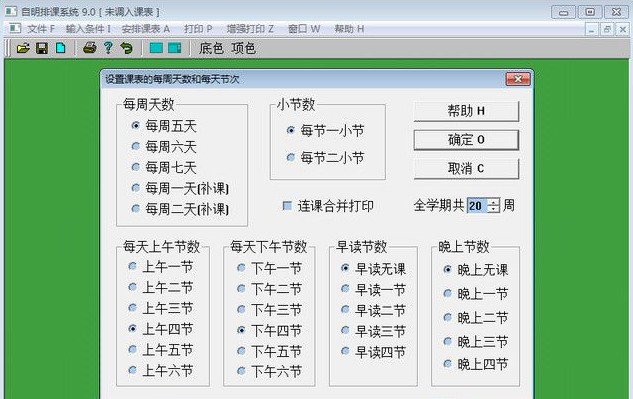This screenshot has height=399, width=633.
Task: Open the 增强打印 Z menu
Action: [250, 29]
